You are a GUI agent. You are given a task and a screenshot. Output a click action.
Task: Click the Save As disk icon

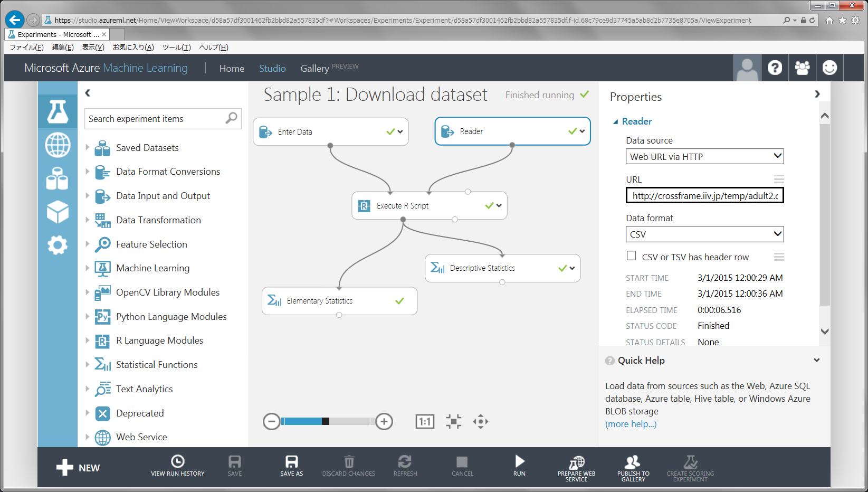pyautogui.click(x=291, y=462)
